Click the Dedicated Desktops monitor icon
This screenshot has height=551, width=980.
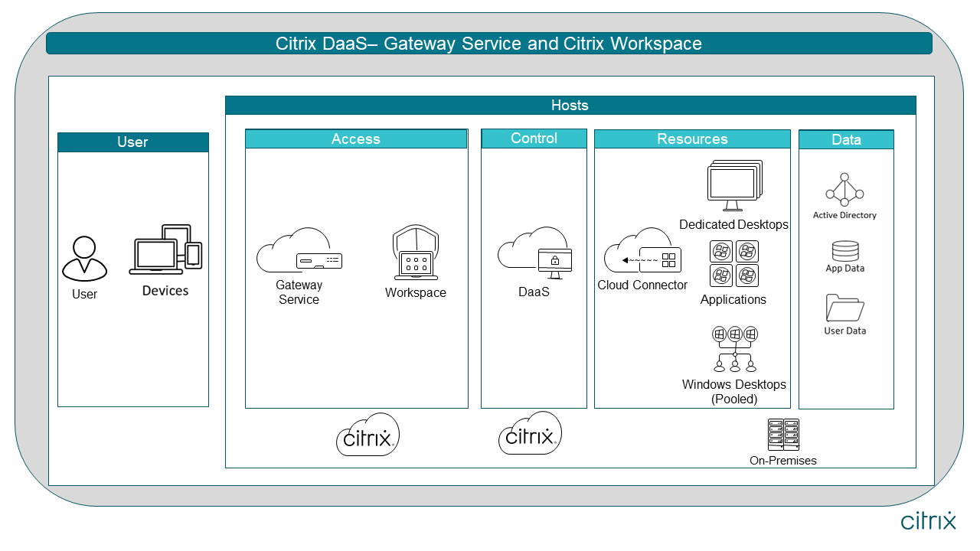coord(735,186)
